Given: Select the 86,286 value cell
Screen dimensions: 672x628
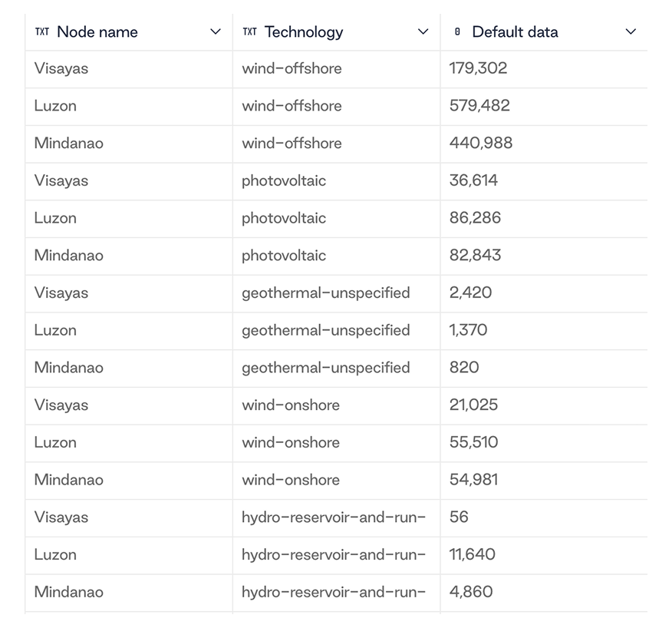Looking at the screenshot, I should click(x=544, y=218).
